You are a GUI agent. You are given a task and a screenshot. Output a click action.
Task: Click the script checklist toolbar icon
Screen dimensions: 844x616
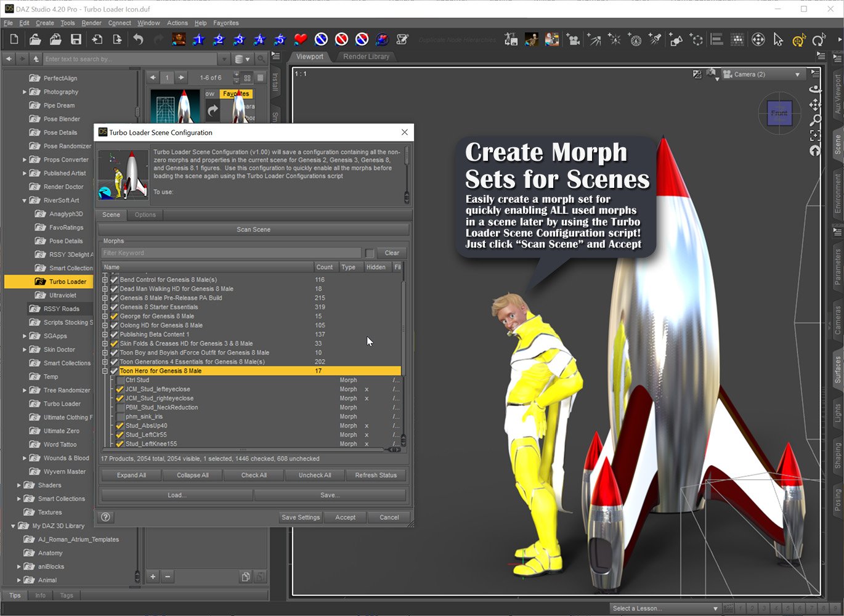(x=402, y=40)
